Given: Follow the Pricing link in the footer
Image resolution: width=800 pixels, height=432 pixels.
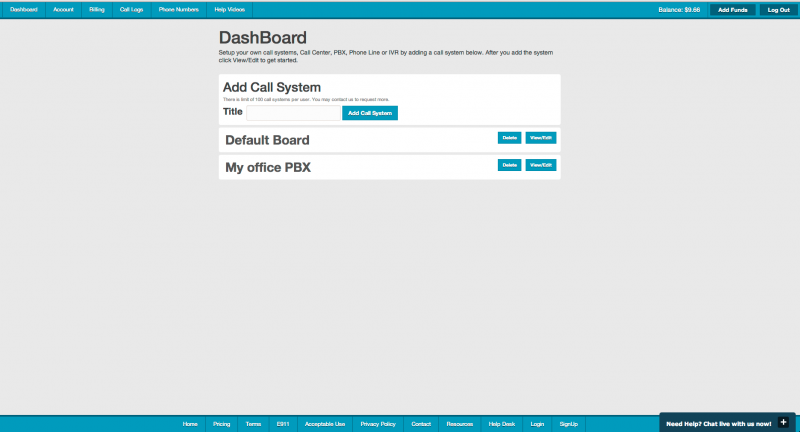Looking at the screenshot, I should coord(221,424).
